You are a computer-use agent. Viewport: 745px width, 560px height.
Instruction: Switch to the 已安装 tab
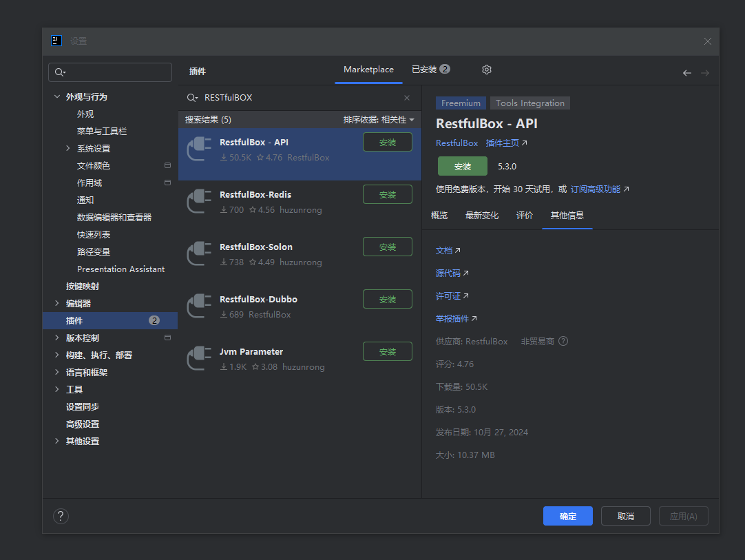pyautogui.click(x=430, y=70)
